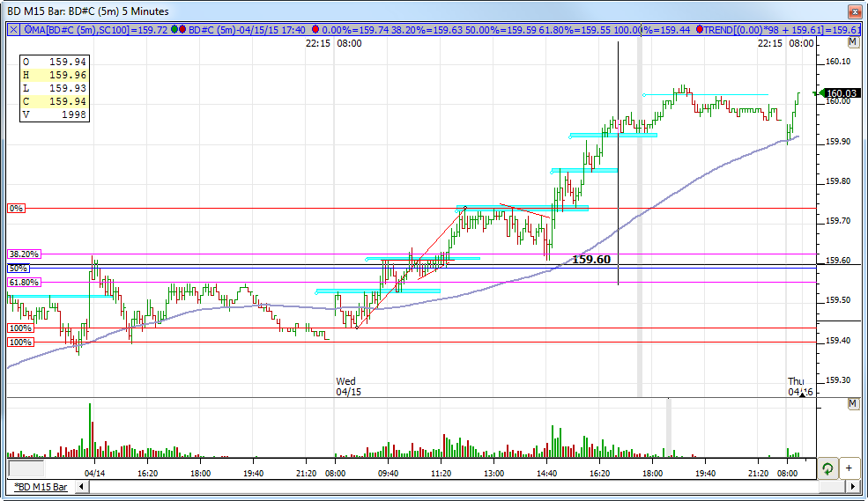Screen dimensions: 868x501
Task: Click the green refresh chart icon
Action: click(x=827, y=469)
